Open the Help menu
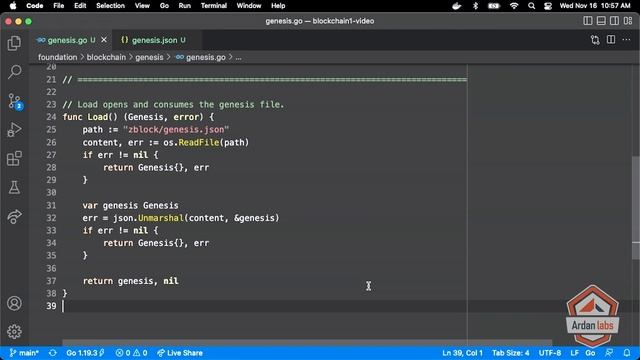Viewport: 640px width, 360px height. 278,6
